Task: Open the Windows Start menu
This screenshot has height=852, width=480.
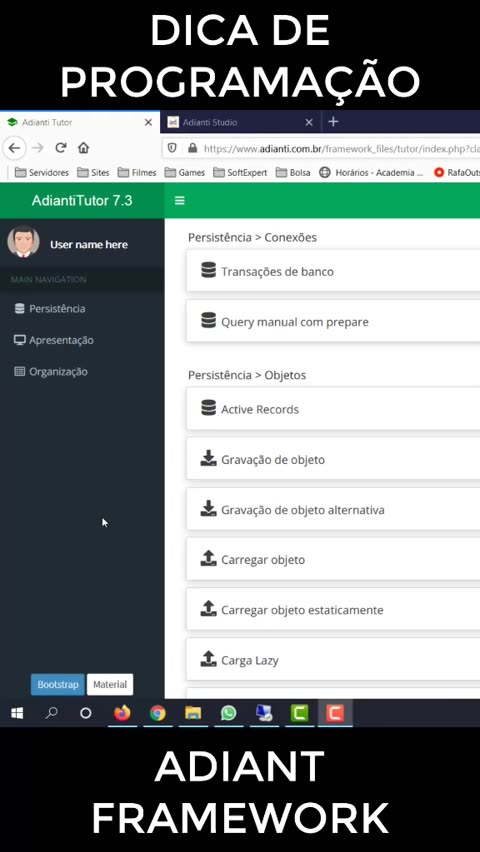Action: 17,713
